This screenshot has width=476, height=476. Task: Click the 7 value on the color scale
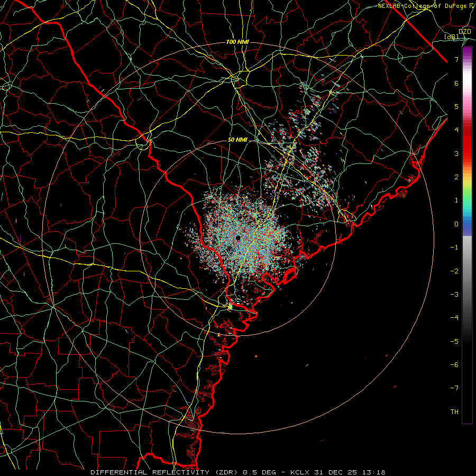[x=456, y=59]
